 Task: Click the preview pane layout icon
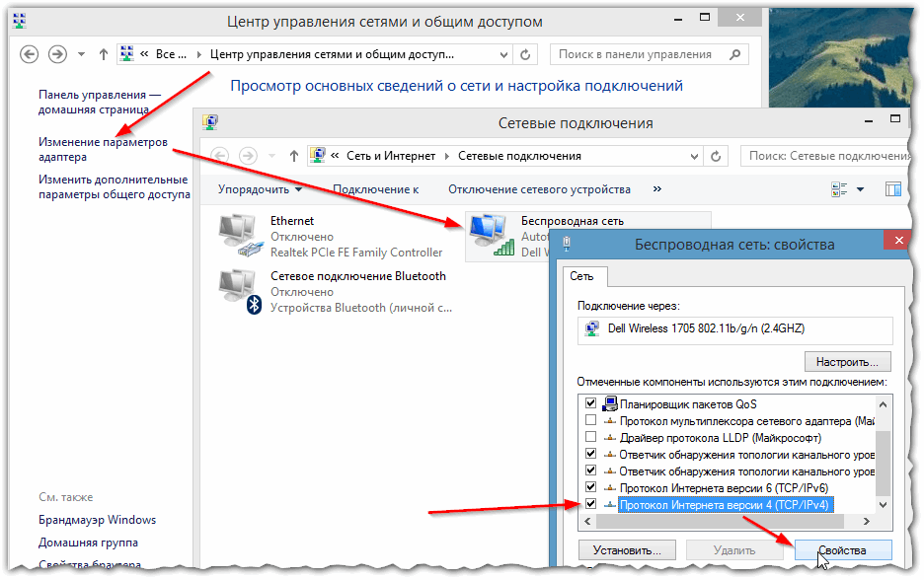click(893, 189)
